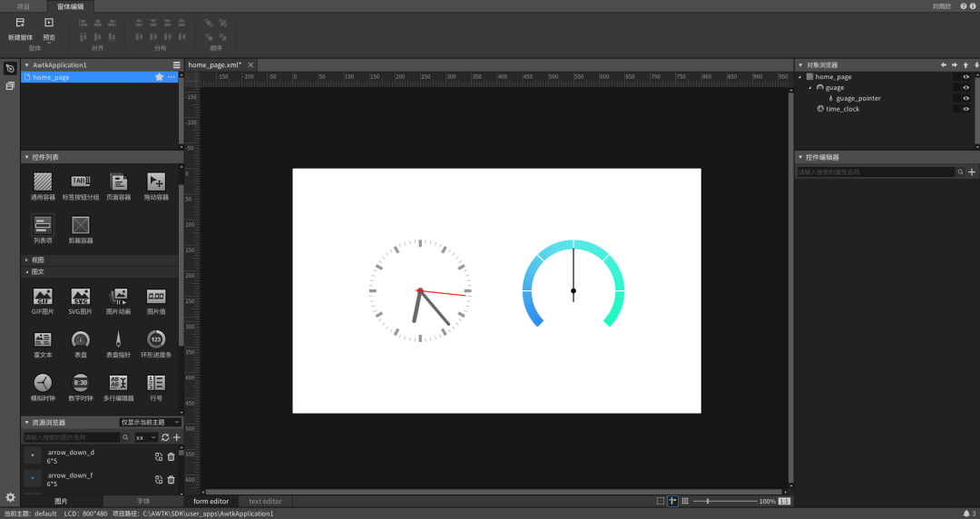Open the AwtkApplication1 hamburger menu
Screen dimensions: 980x519
click(x=176, y=65)
